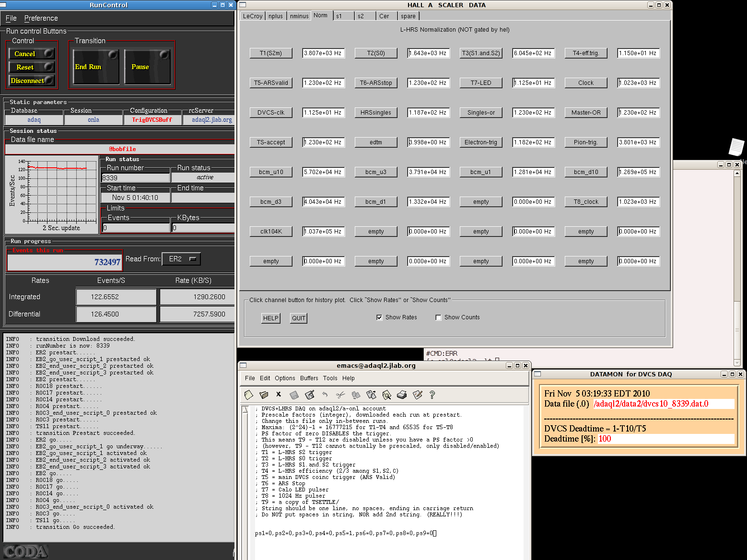This screenshot has height=560, width=747.
Task: Click the HELP button in scaler window
Action: (271, 318)
